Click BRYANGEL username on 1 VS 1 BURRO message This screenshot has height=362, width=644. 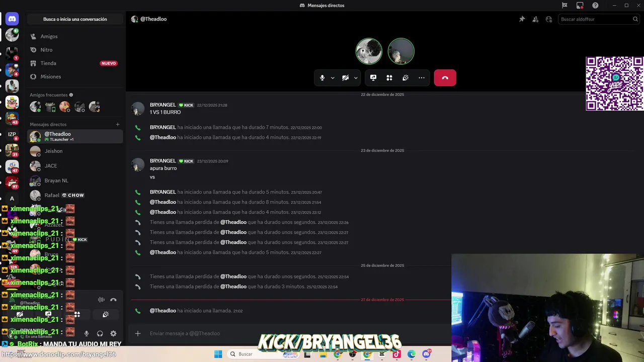coord(163,105)
